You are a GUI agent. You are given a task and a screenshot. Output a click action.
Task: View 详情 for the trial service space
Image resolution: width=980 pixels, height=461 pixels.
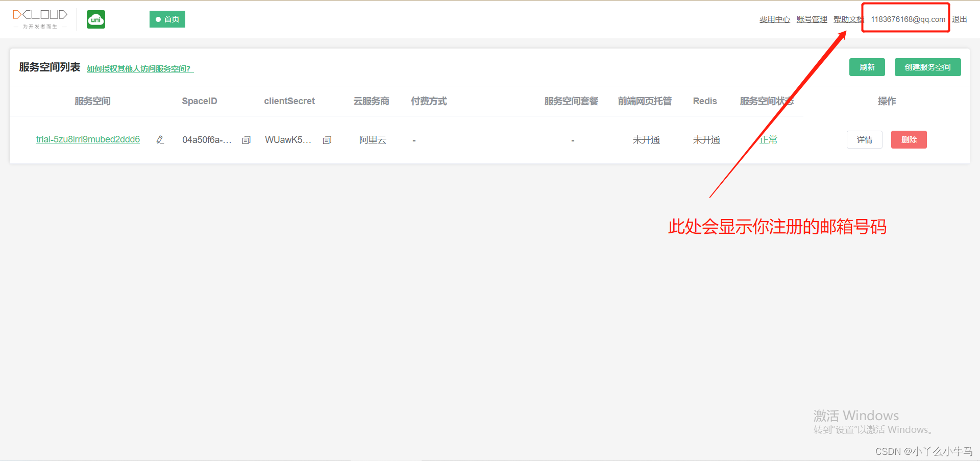point(864,139)
